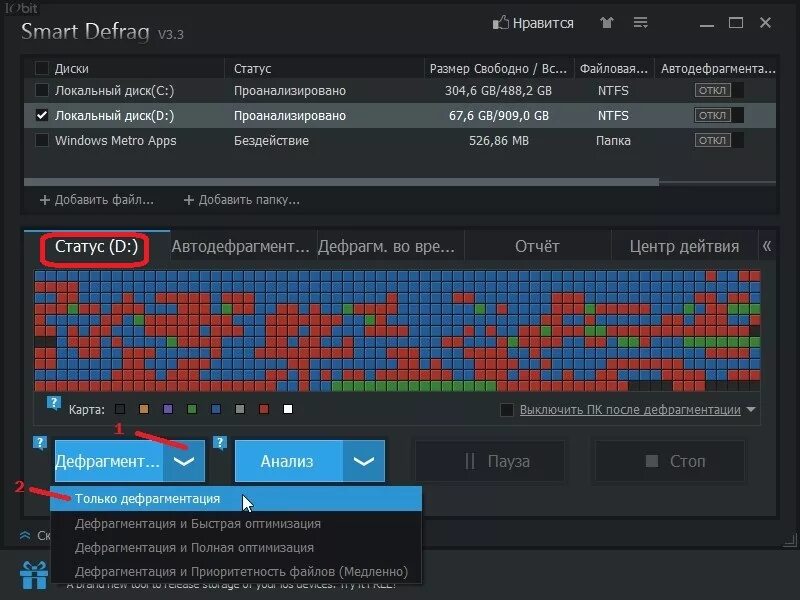Click the Like thumbs-up icon
Viewport: 800px width, 600px height.
pyautogui.click(x=501, y=23)
